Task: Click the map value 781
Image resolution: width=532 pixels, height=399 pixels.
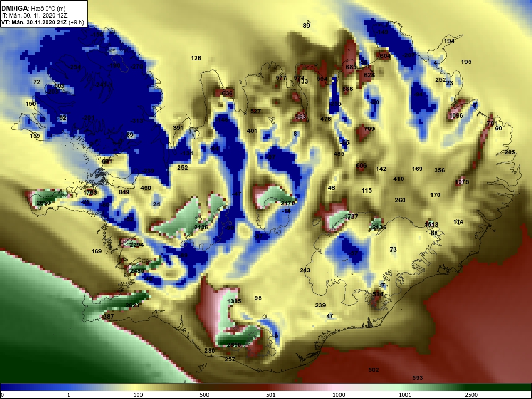Action: [492, 124]
